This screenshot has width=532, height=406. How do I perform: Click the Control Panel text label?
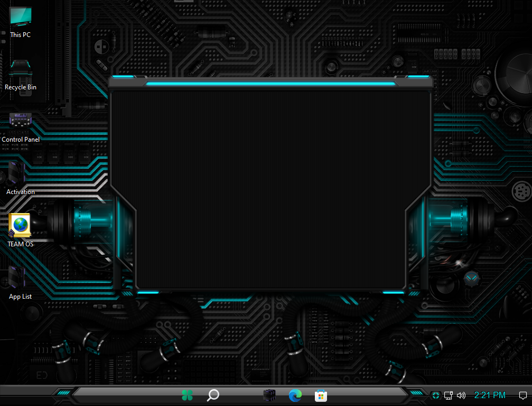point(21,140)
